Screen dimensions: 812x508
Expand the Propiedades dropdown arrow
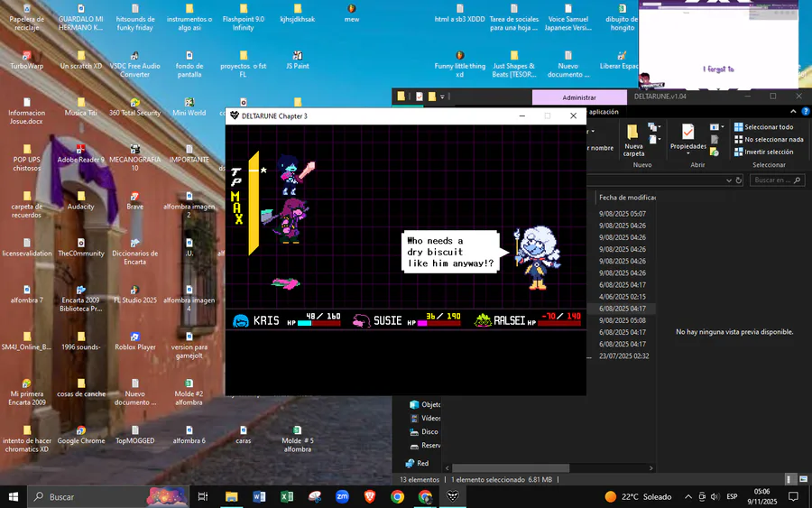coord(687,153)
